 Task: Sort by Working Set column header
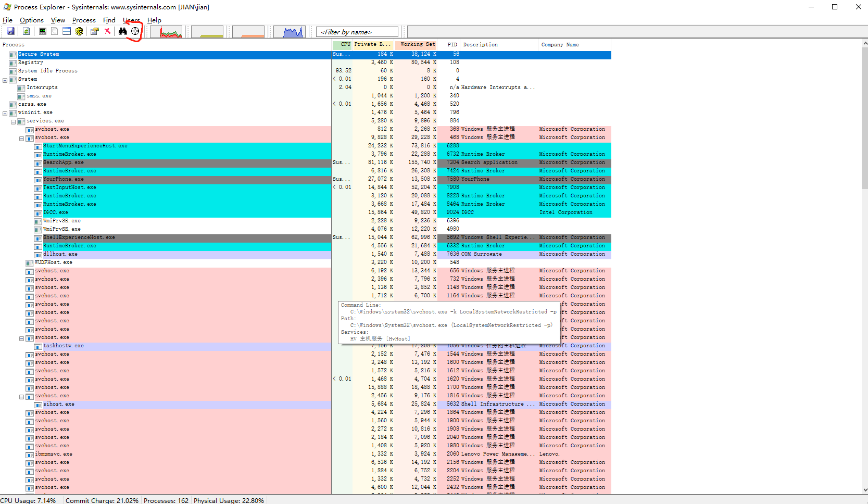[x=416, y=45]
